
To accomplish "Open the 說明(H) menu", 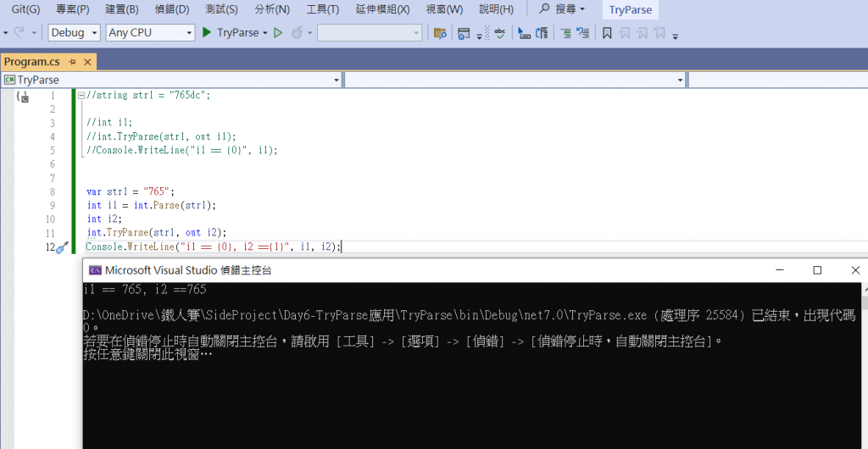I will [496, 9].
